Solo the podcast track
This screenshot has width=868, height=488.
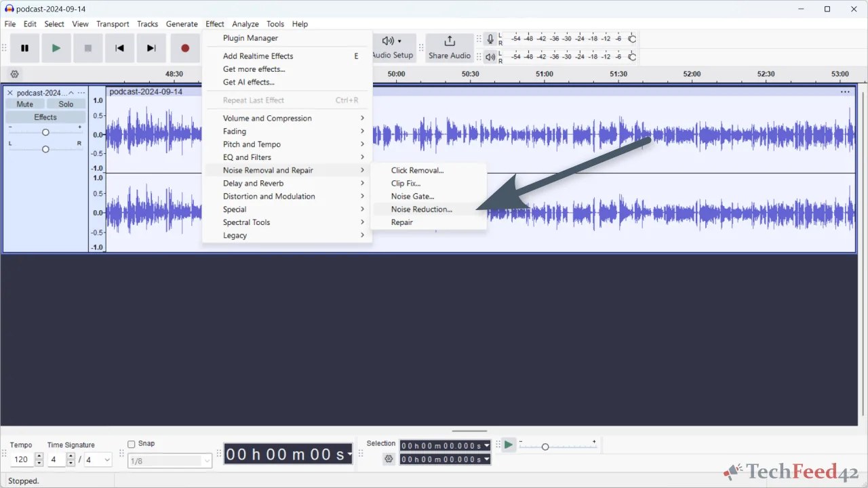point(66,104)
